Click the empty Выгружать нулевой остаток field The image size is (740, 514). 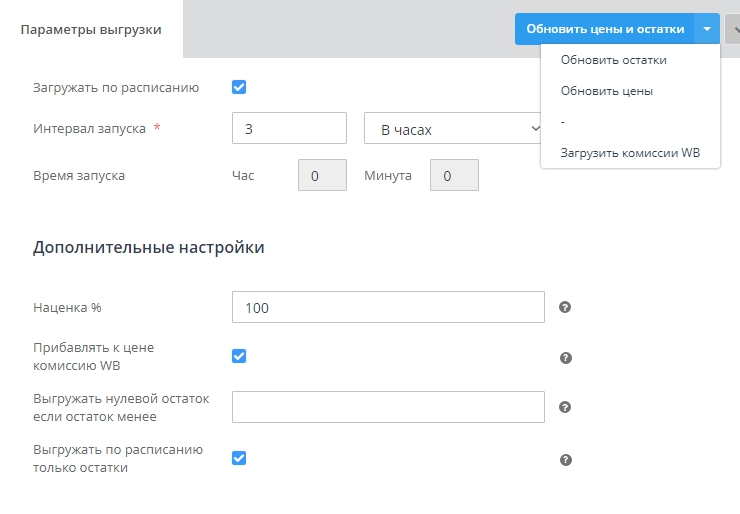click(x=388, y=407)
